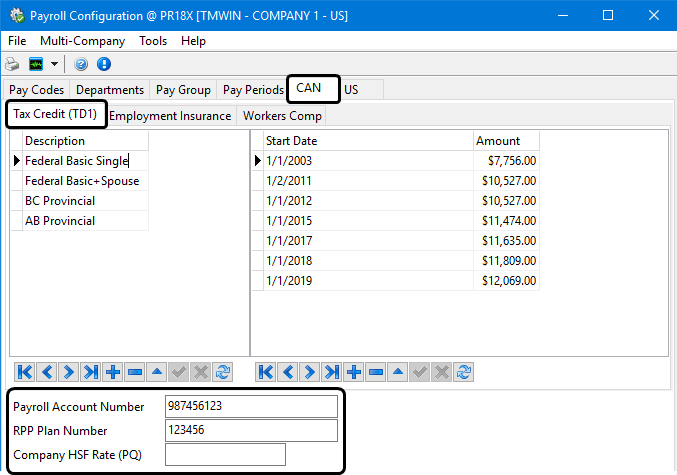Add a new Start Date amount record
The image size is (677, 475).
click(353, 372)
